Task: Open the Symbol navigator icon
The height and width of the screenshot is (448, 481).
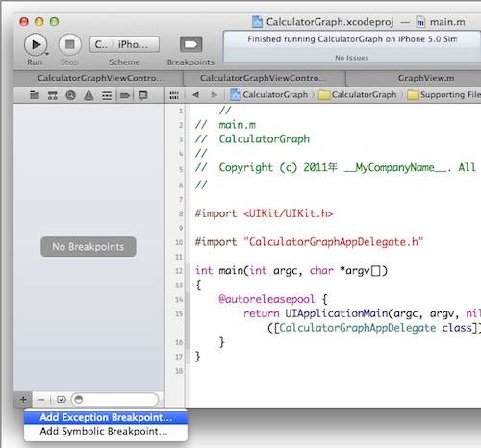Action: point(53,95)
